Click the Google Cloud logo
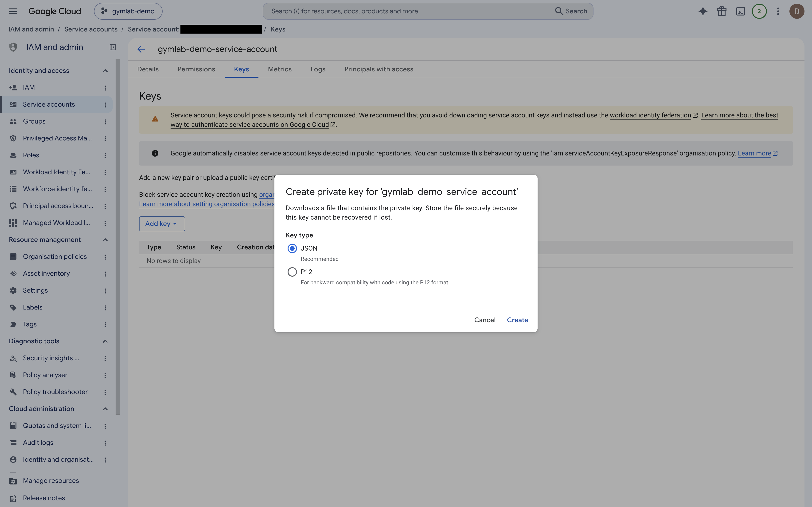The width and height of the screenshot is (812, 507). click(x=55, y=11)
